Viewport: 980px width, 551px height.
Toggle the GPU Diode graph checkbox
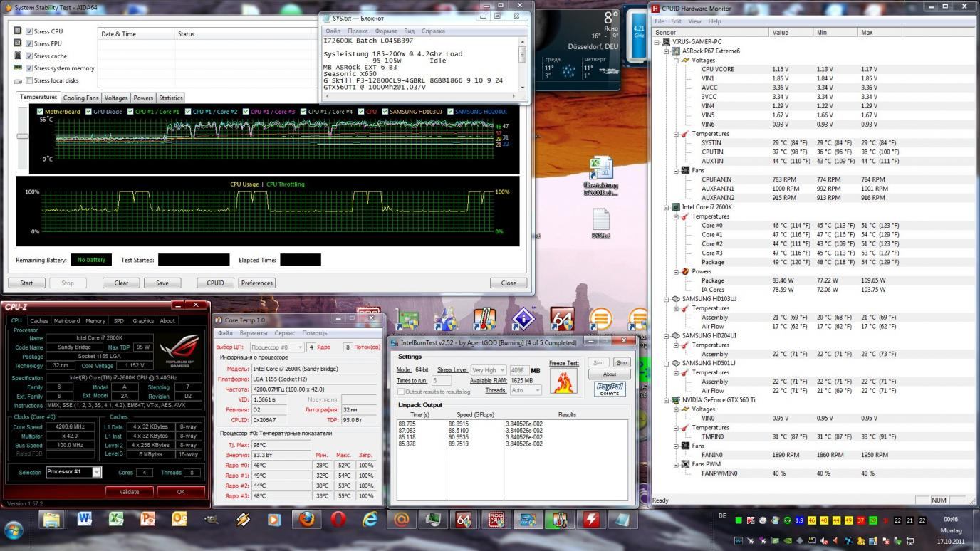(x=89, y=112)
